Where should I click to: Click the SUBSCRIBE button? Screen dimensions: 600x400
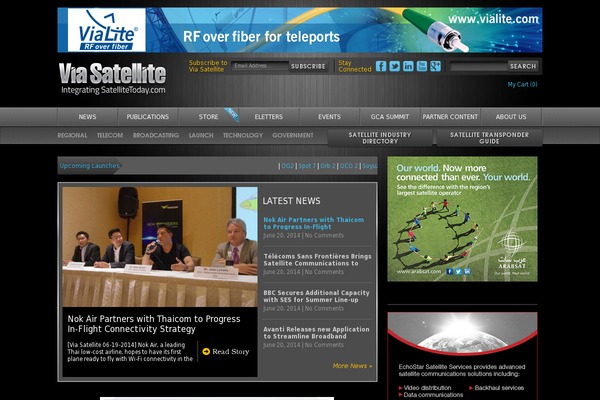(308, 66)
